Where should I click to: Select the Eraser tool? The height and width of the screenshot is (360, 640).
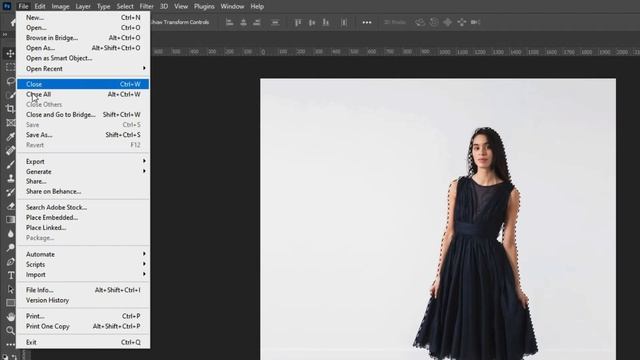click(10, 206)
